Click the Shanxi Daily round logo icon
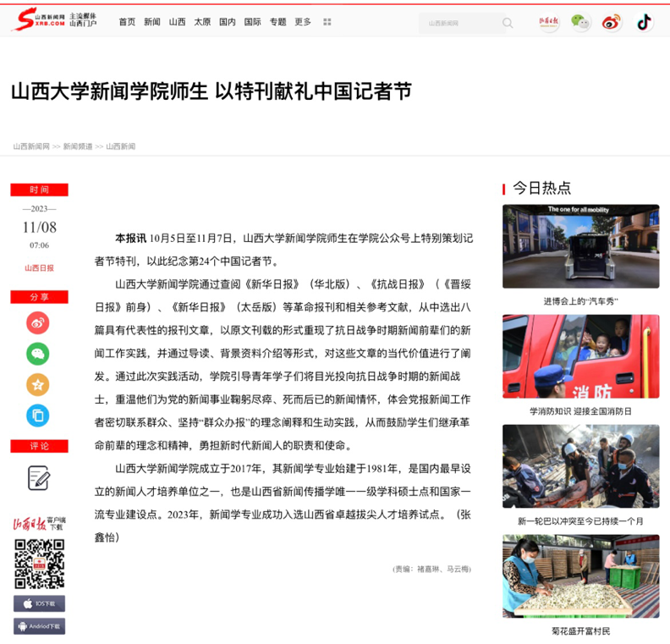 [549, 22]
